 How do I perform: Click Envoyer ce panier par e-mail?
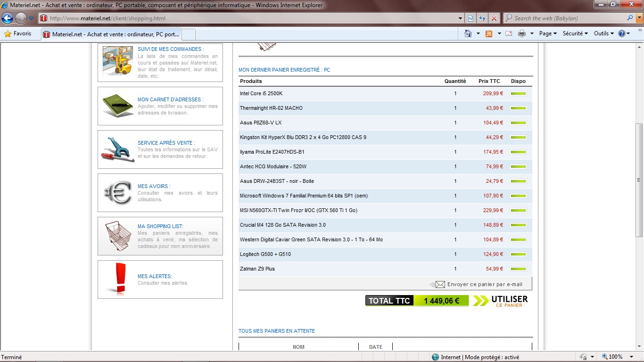point(484,284)
